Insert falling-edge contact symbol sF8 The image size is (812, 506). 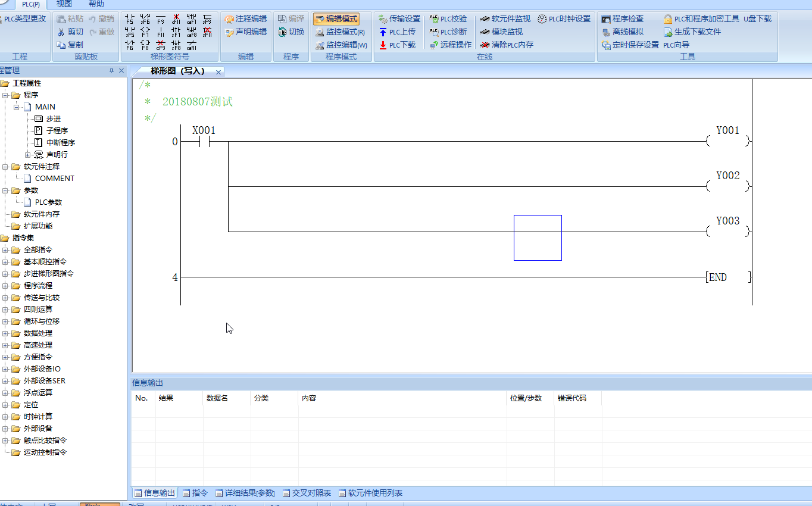(x=176, y=45)
